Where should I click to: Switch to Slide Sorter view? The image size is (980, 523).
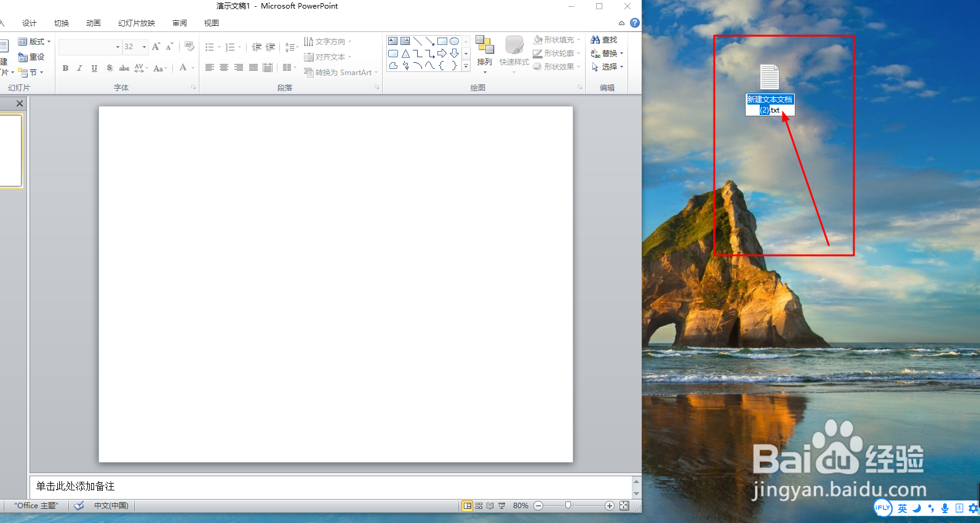[x=479, y=506]
